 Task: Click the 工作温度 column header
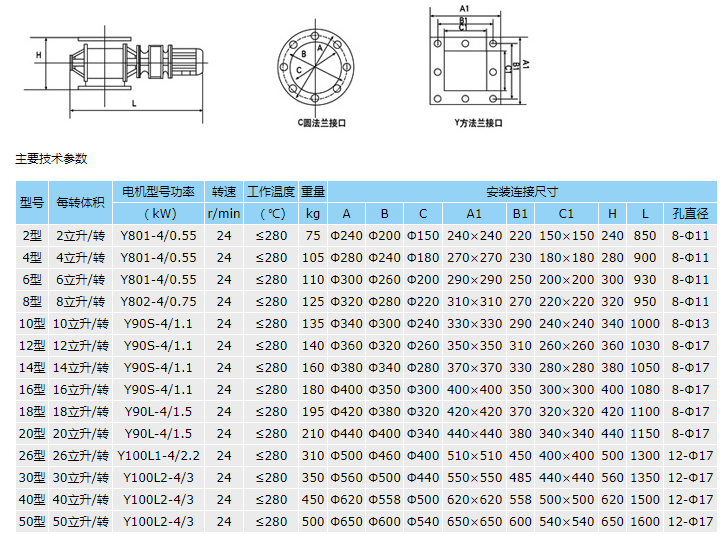pyautogui.click(x=271, y=191)
